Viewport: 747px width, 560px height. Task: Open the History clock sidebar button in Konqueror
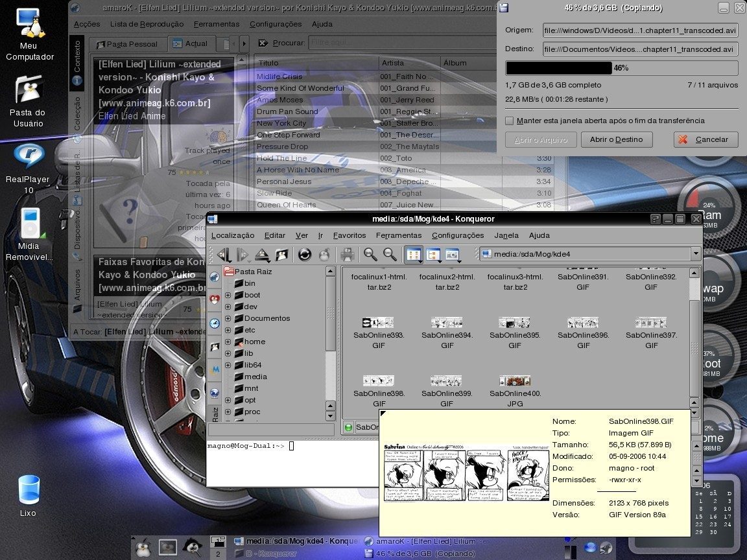(215, 323)
